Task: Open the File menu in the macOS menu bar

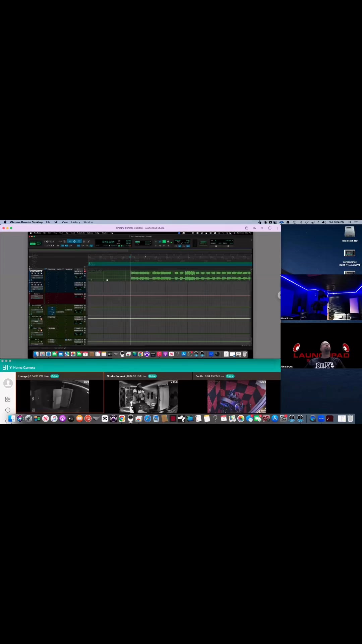Action: 48,222
